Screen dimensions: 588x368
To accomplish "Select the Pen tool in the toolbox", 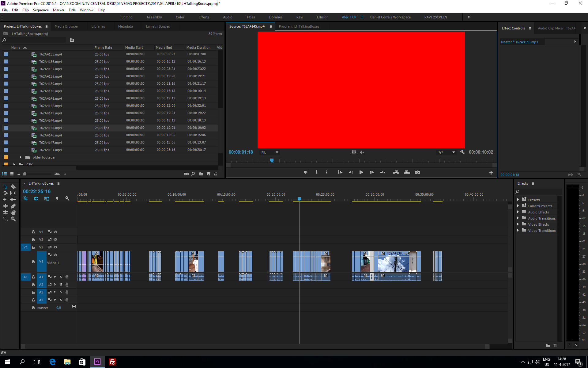I will [x=13, y=206].
